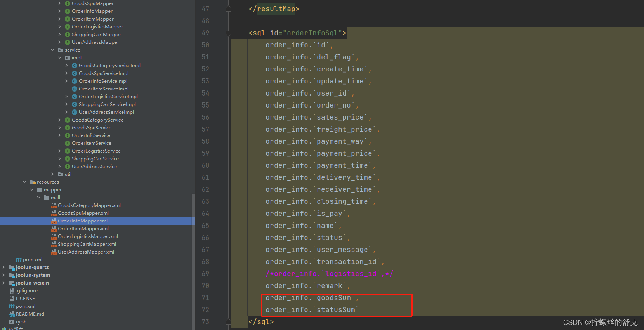Expand the OrderInfoMapper class node
The image size is (644, 330).
pyautogui.click(x=59, y=11)
